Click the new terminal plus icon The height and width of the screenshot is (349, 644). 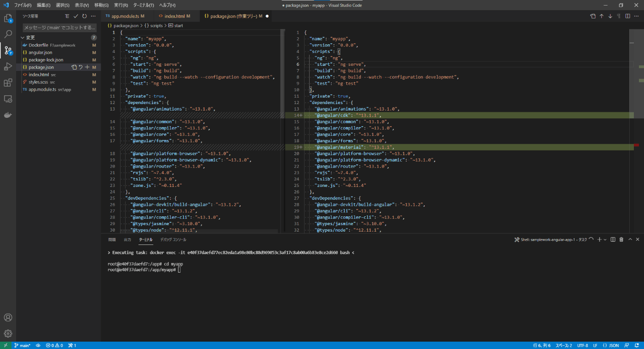pos(599,239)
